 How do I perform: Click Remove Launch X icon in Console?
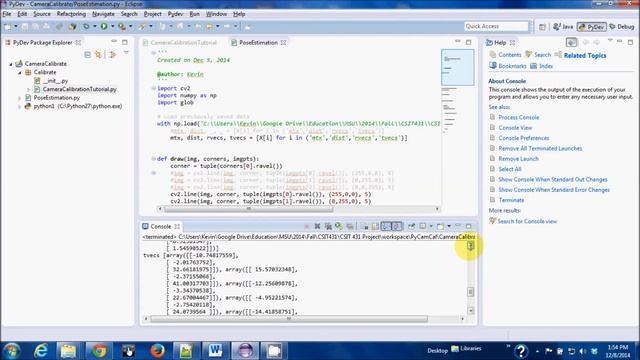317,226
